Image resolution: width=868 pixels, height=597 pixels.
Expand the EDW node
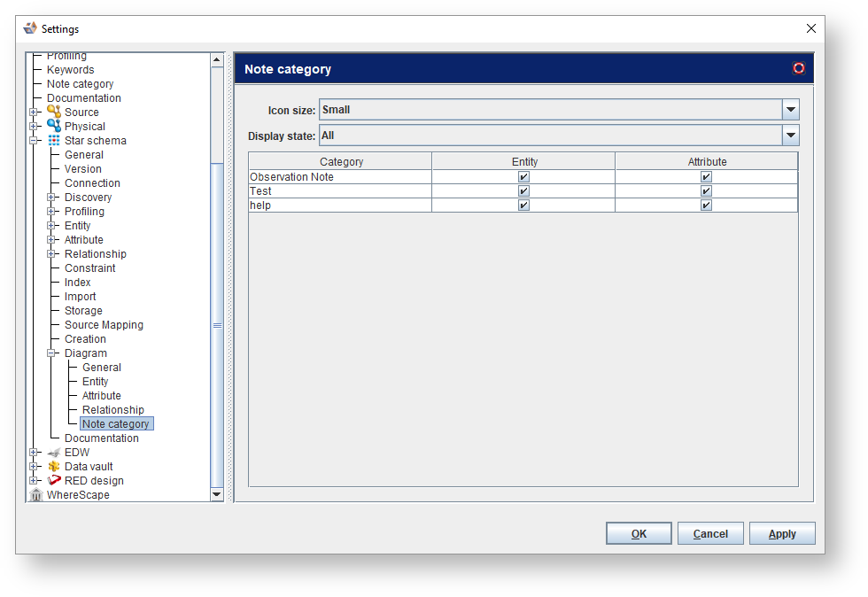[34, 452]
